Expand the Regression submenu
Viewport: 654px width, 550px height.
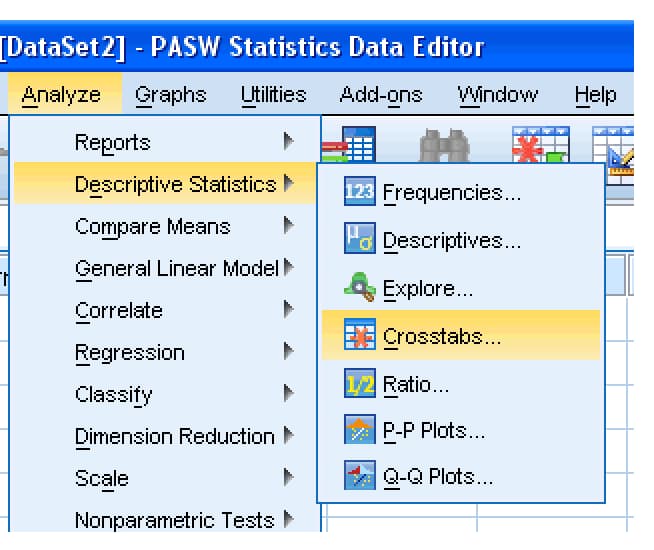[164, 352]
